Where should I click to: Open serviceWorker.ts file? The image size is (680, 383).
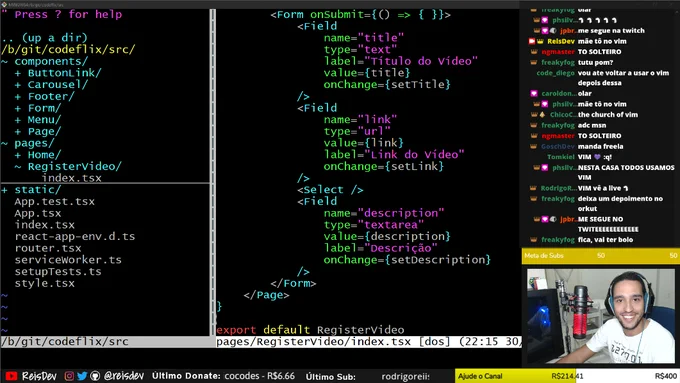click(68, 260)
